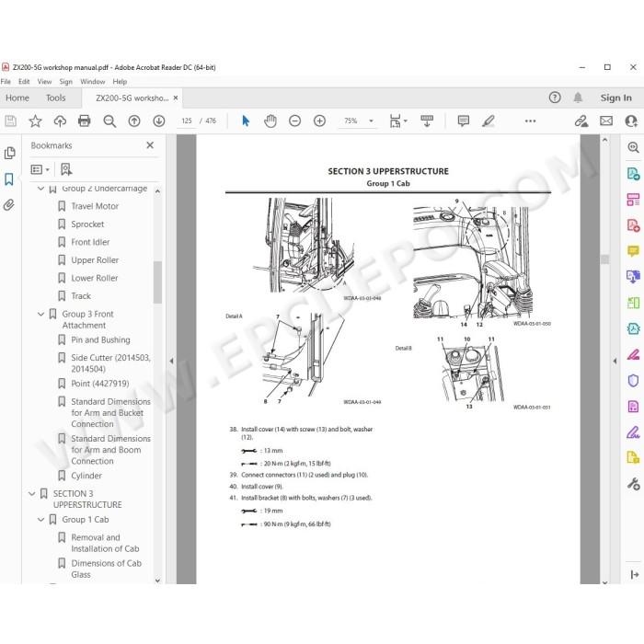
Task: Click document vertical scrollbar thumb
Action: 604,259
